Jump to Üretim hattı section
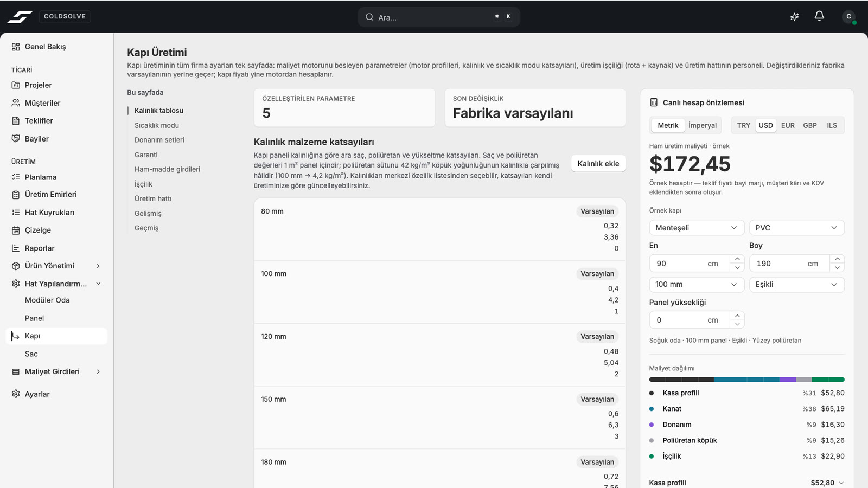Image resolution: width=868 pixels, height=488 pixels. click(x=153, y=198)
